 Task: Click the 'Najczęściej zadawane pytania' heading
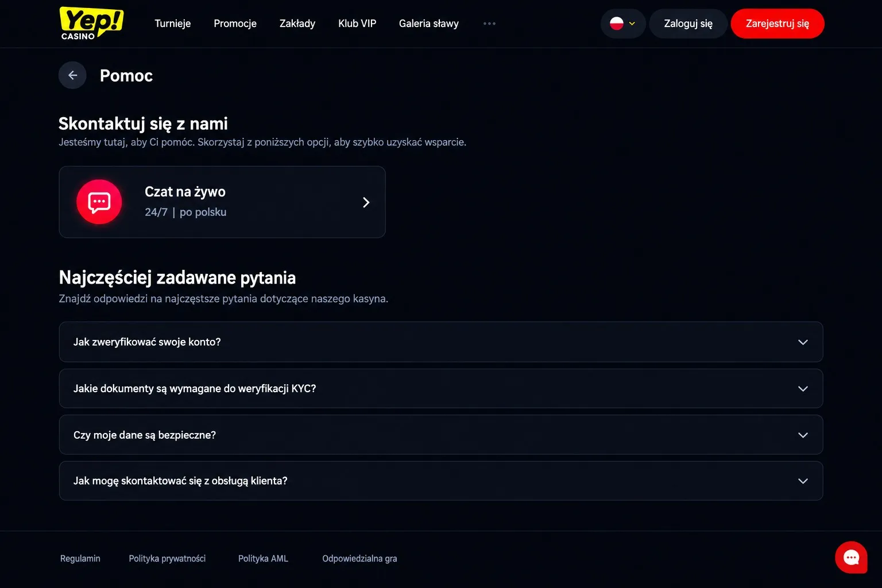tap(177, 278)
